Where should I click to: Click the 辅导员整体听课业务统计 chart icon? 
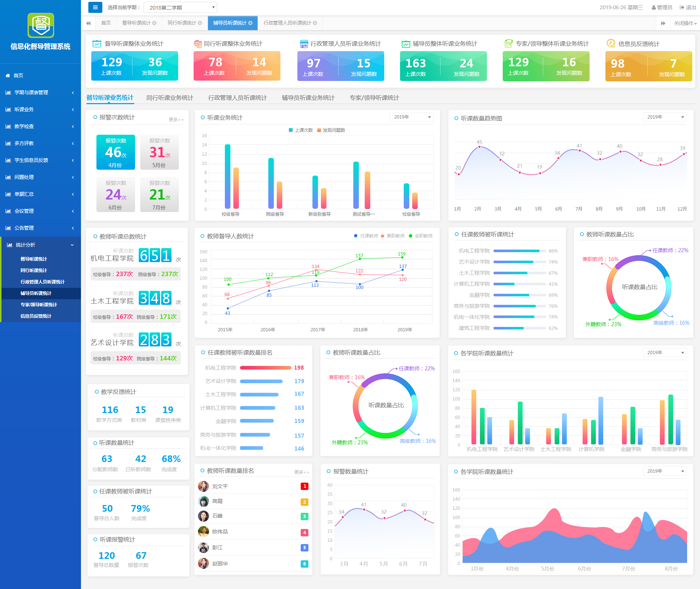[x=406, y=44]
